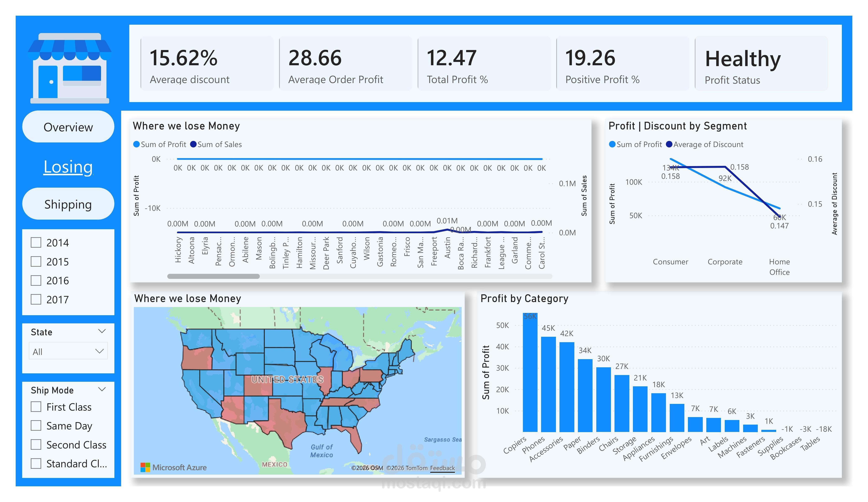This screenshot has width=868, height=502.
Task: Collapse the Ship Mode slicer chevron
Action: point(102,390)
